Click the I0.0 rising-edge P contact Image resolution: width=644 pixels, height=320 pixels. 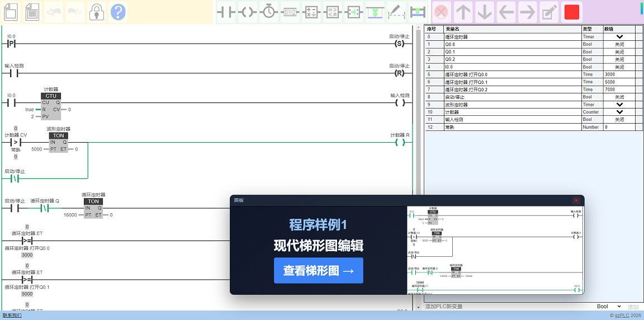(12, 44)
